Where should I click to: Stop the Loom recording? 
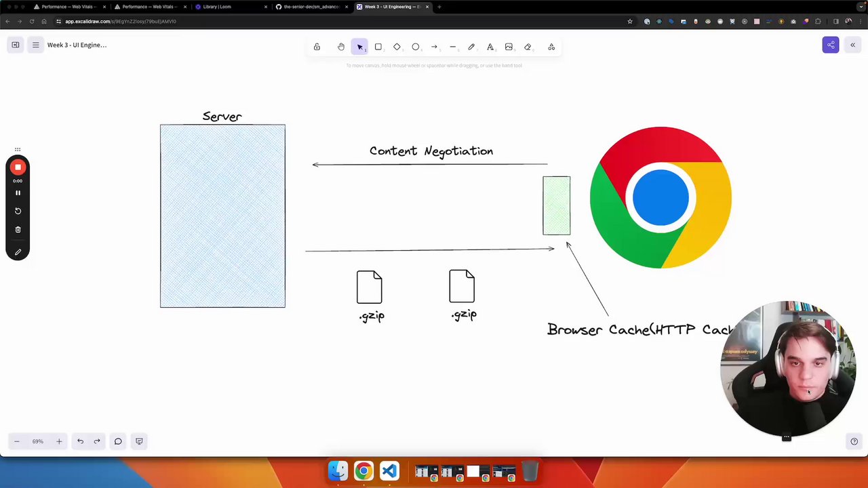(18, 167)
